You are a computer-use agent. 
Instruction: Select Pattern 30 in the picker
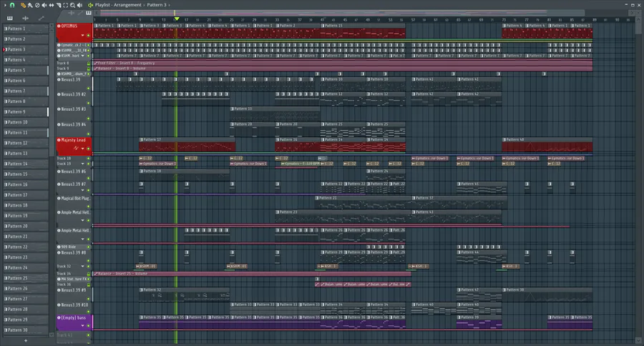pos(26,330)
